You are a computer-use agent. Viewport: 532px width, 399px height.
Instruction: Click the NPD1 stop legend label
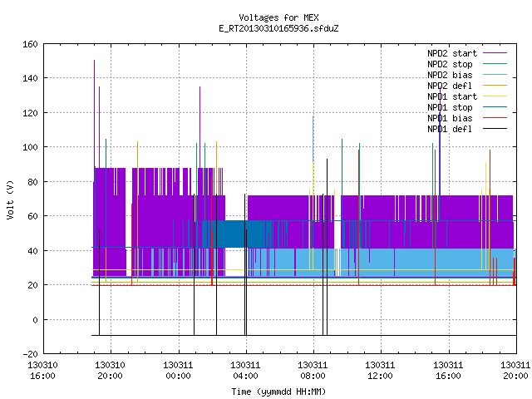pos(450,107)
